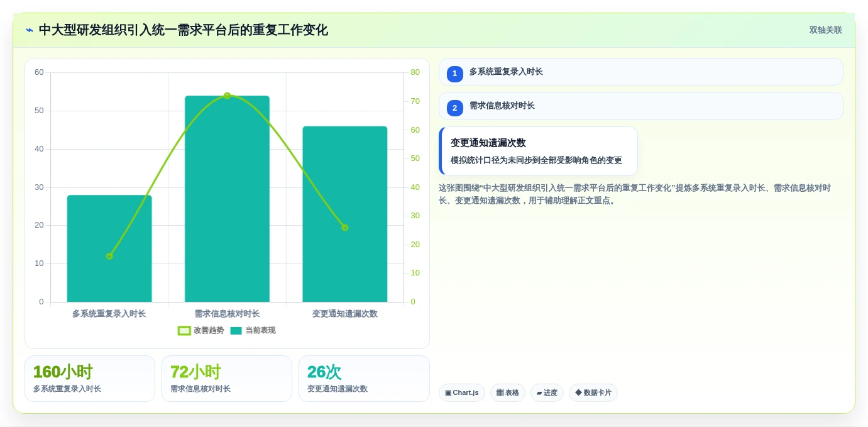Select the 需求信息核对时长 list item
The width and height of the screenshot is (868, 427).
640,106
